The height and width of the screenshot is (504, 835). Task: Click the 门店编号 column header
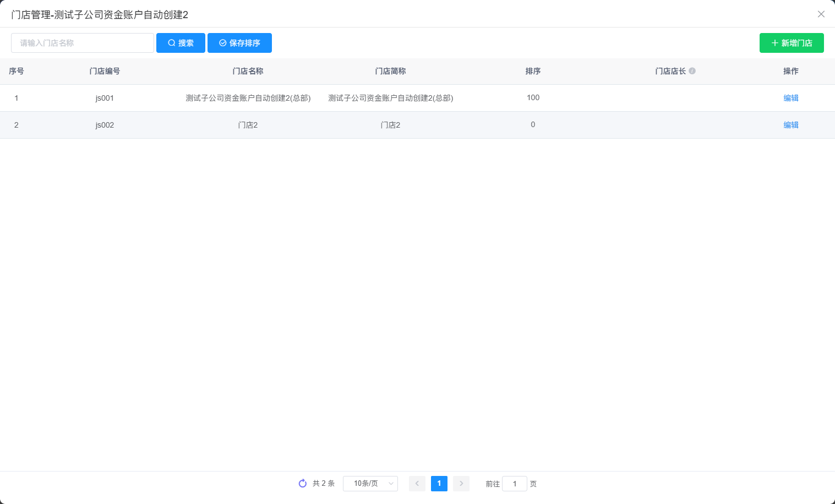tap(105, 71)
